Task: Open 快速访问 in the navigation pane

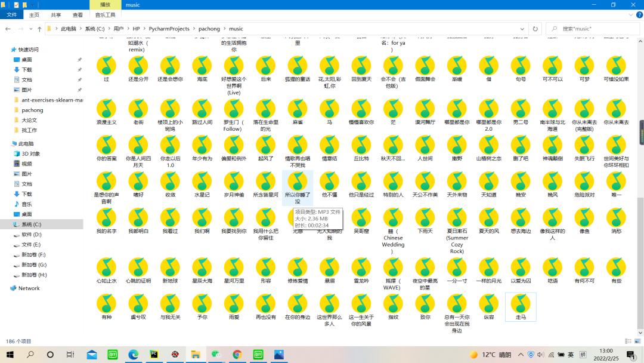Action: tap(29, 50)
